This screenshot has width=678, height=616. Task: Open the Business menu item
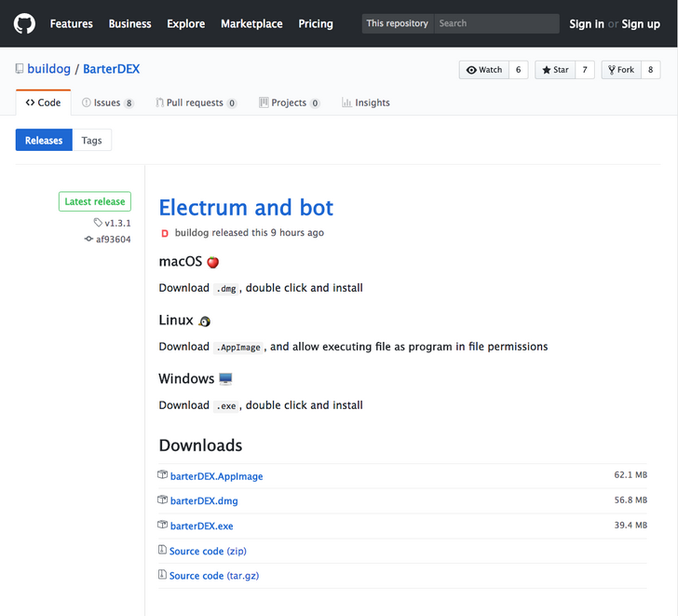coord(129,24)
